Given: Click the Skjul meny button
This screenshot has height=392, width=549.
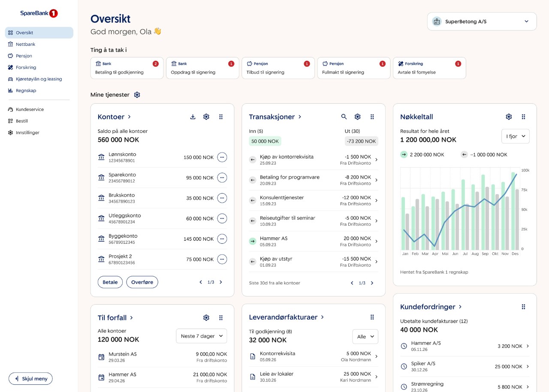Looking at the screenshot, I should 30,379.
